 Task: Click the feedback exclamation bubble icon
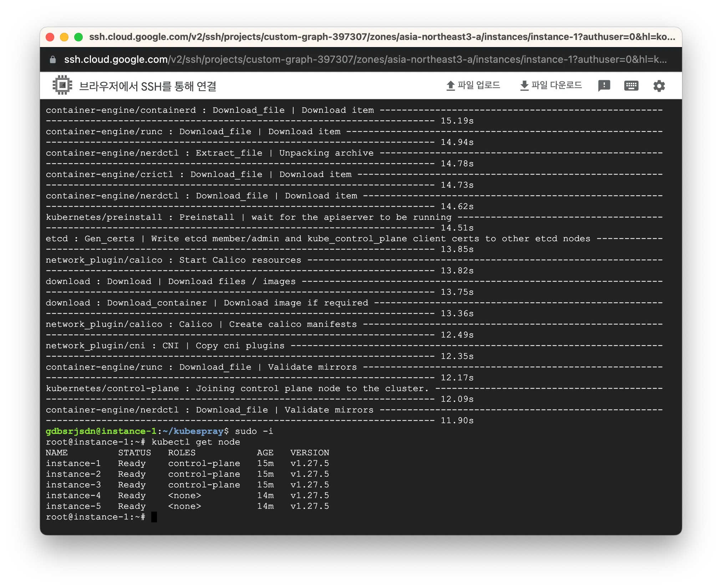coord(604,86)
